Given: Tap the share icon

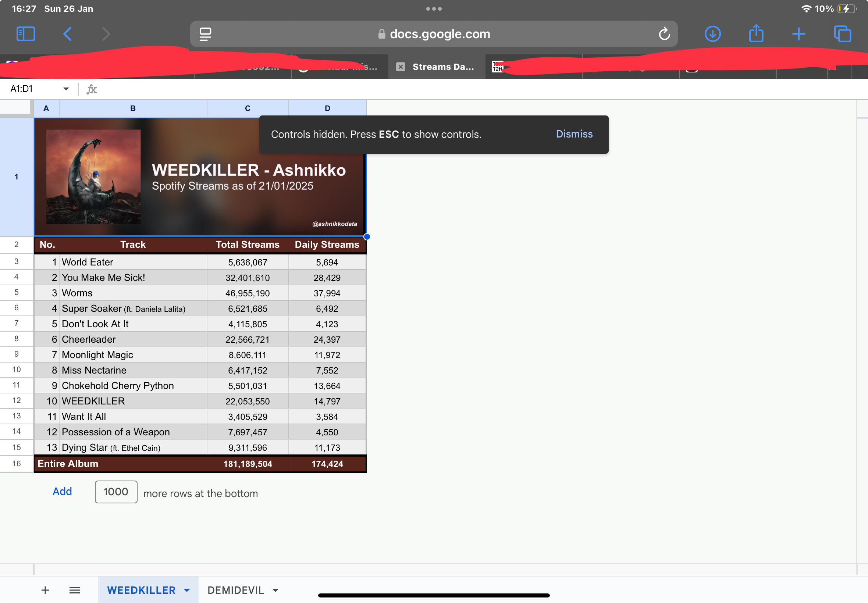Looking at the screenshot, I should [756, 34].
